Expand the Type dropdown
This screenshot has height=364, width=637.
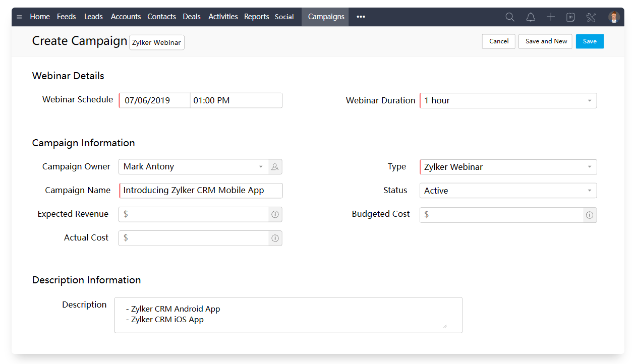pyautogui.click(x=508, y=167)
